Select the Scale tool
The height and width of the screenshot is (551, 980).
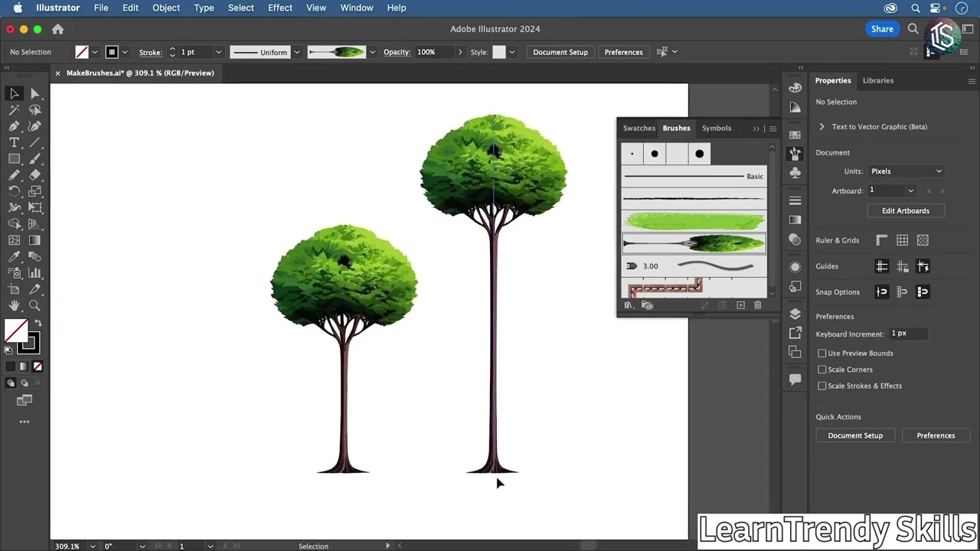[34, 191]
